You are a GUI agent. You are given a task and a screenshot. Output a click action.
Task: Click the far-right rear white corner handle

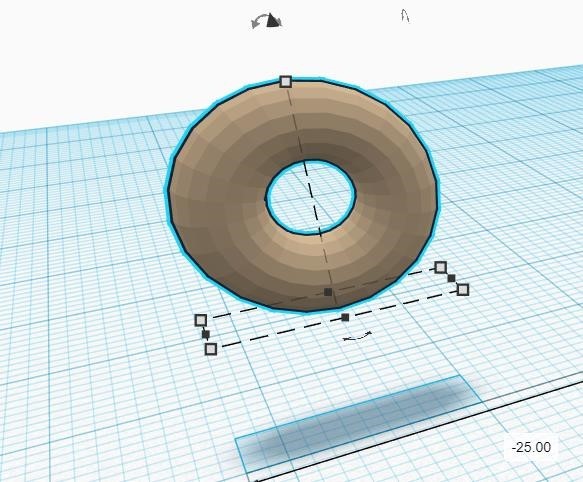coord(441,267)
